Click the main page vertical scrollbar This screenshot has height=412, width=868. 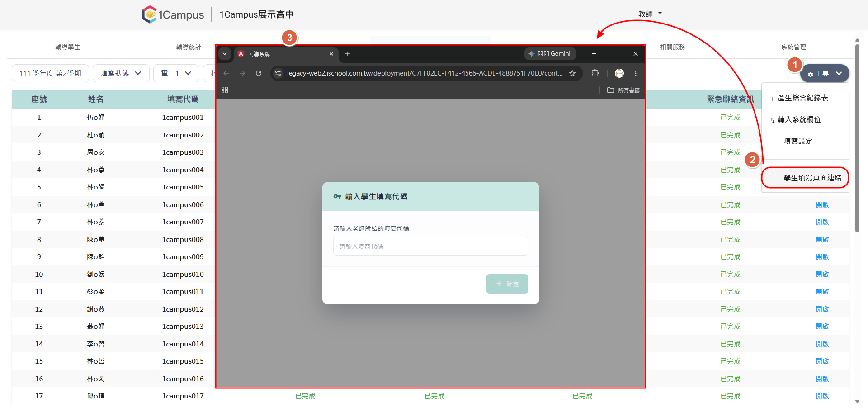(x=857, y=138)
